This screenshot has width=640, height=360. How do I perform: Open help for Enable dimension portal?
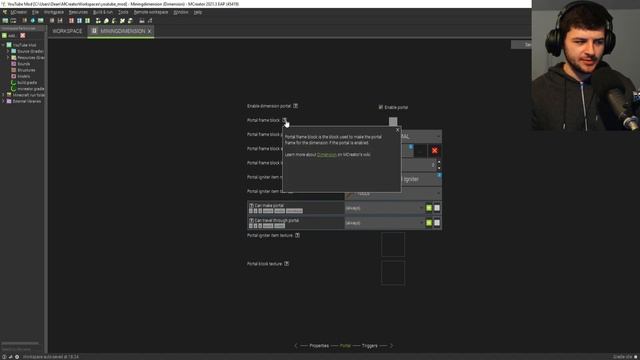296,106
